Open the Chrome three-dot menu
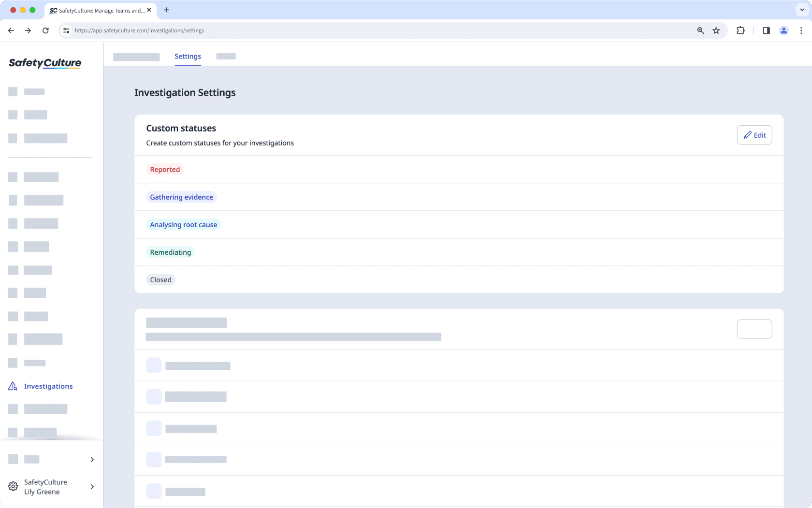 point(801,30)
